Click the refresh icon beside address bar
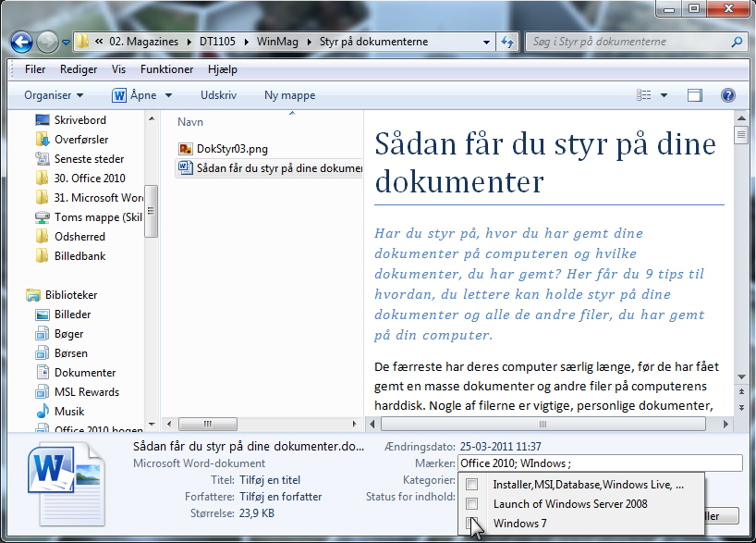The width and height of the screenshot is (756, 543). coord(507,42)
